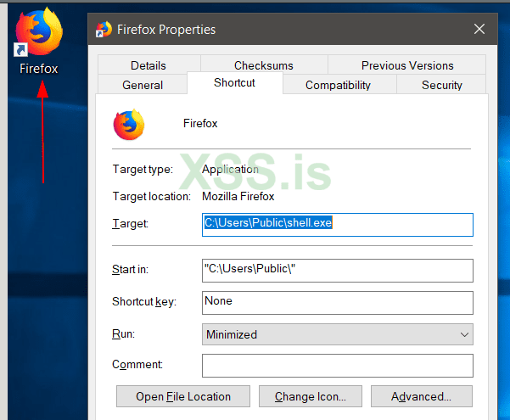Click the Firefox desktop shortcut icon

pyautogui.click(x=39, y=33)
